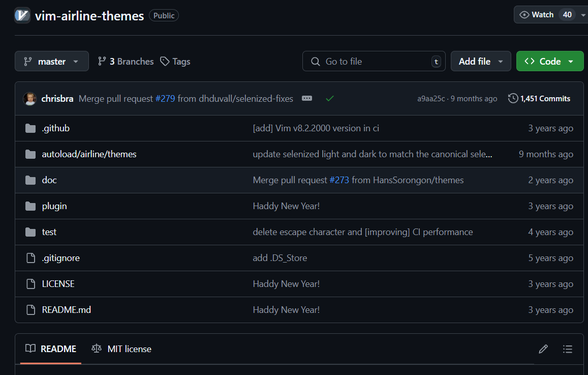View 3 Branches link

tap(126, 61)
